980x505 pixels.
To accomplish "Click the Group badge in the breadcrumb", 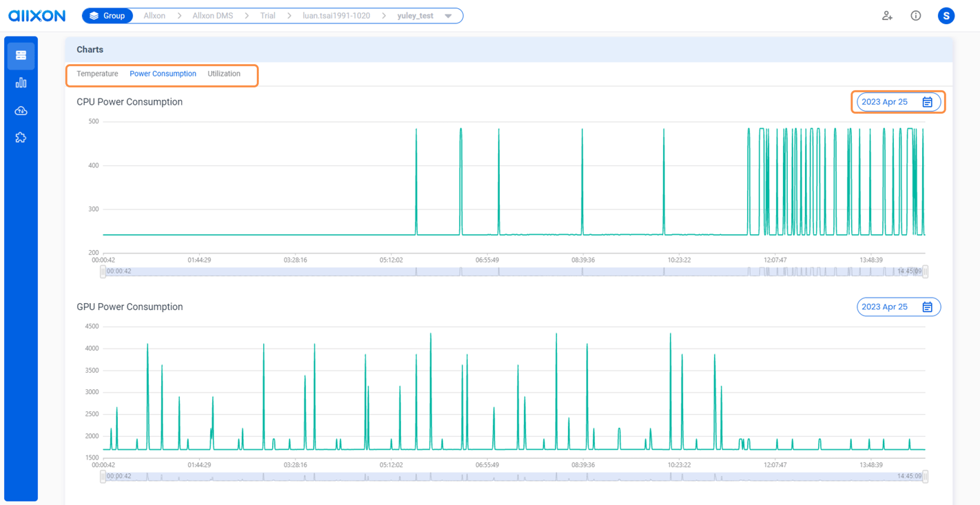I will tap(107, 15).
